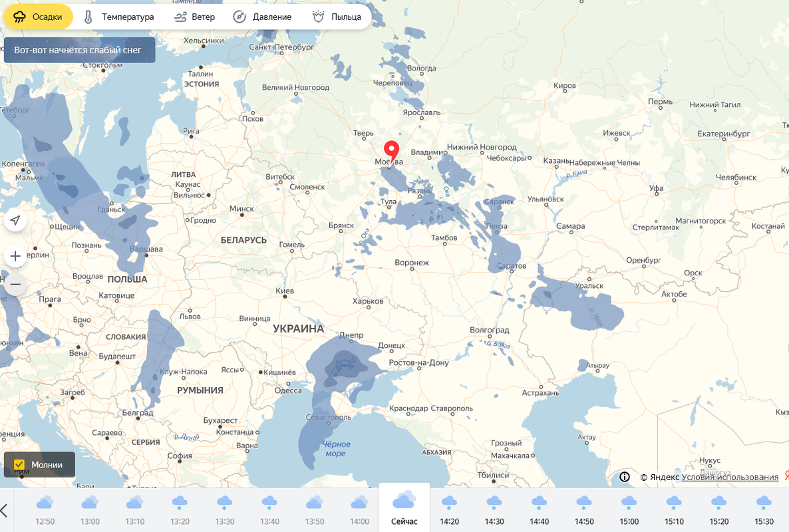
Task: Toggle the Молнии lightning checkbox
Action: point(19,465)
